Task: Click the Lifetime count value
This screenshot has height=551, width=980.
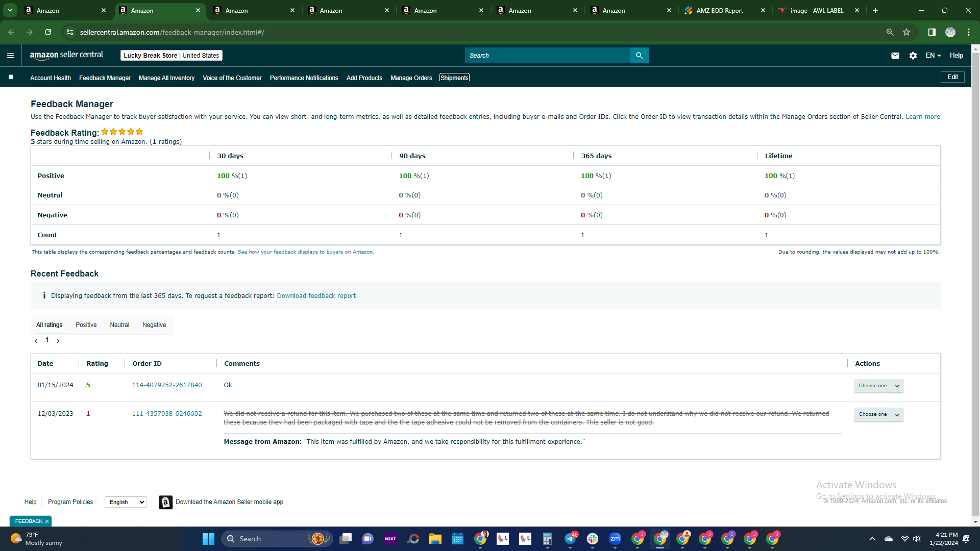Action: click(766, 235)
